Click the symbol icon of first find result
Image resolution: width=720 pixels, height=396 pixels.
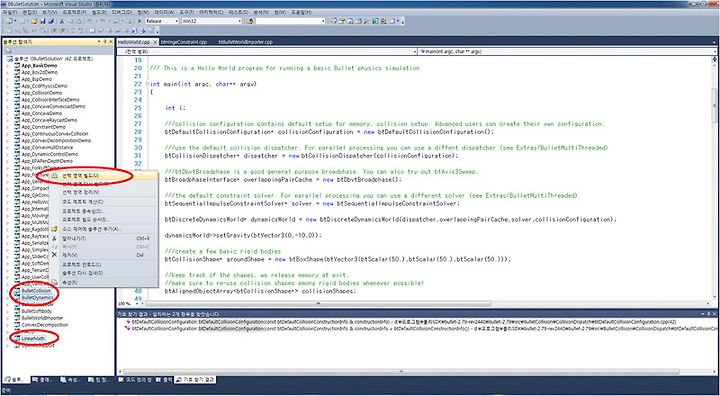click(127, 322)
